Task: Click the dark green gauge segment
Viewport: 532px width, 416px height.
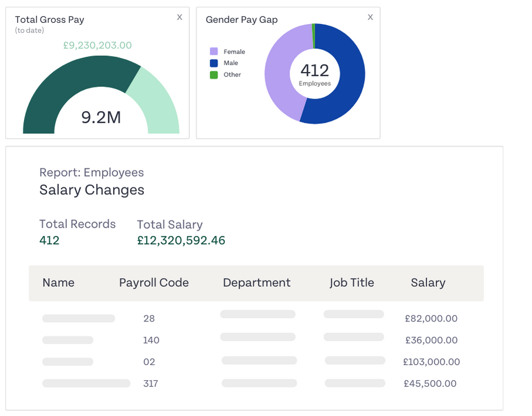Action: coord(65,88)
